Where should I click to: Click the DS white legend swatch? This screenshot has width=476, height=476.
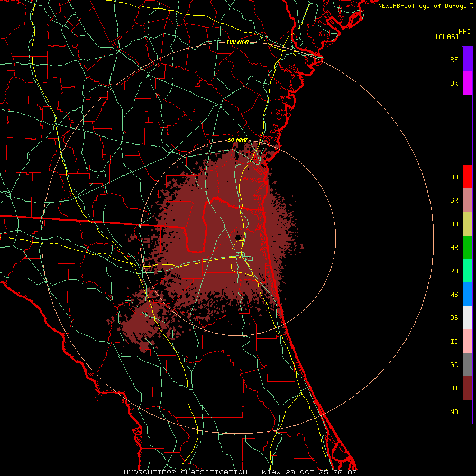click(467, 317)
